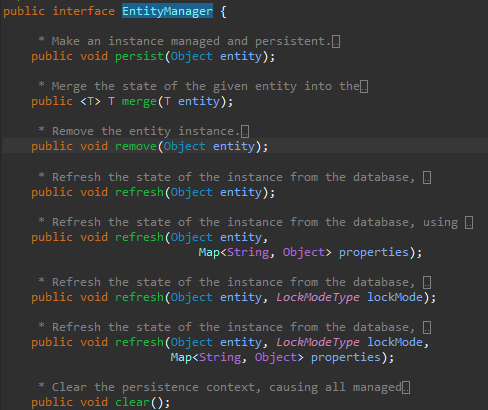Expand folded comment above refresh with LockModeType lockMode
This screenshot has height=410, width=488.
(427, 282)
